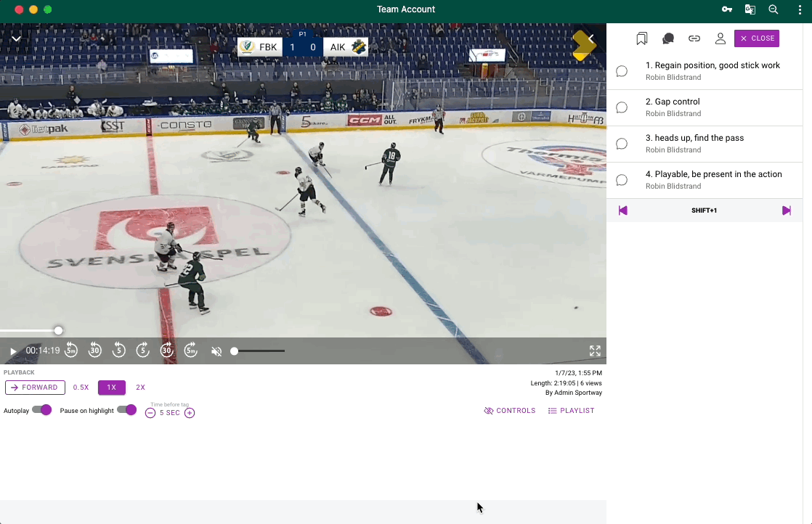The image size is (812, 524).
Task: Enter fullscreen video mode
Action: [x=595, y=351]
